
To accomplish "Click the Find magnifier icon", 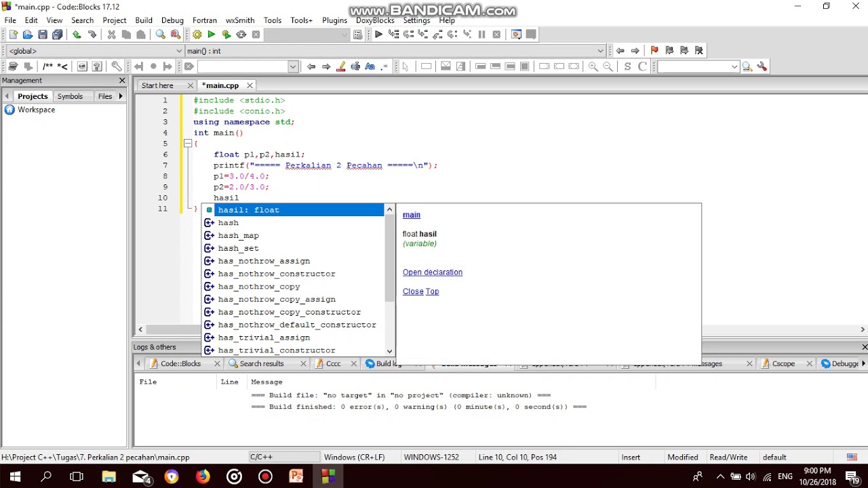I will pyautogui.click(x=160, y=35).
